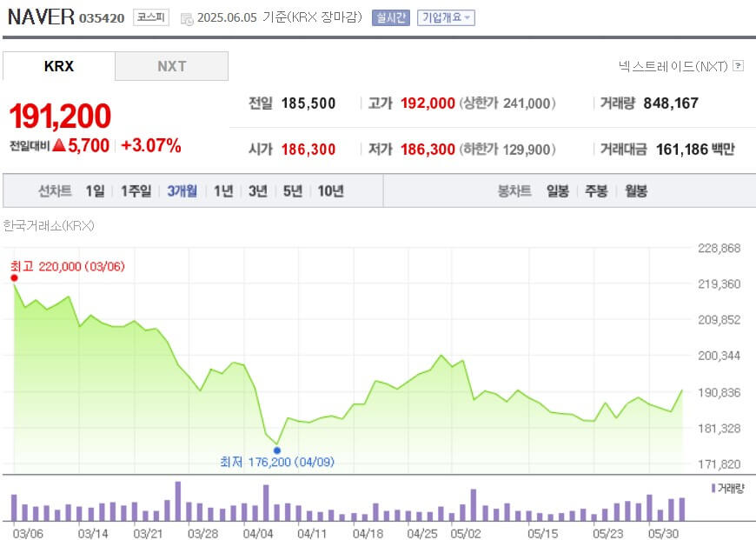Click the tallest volume bar near 03/28
The width and height of the screenshot is (756, 540).
[x=180, y=500]
